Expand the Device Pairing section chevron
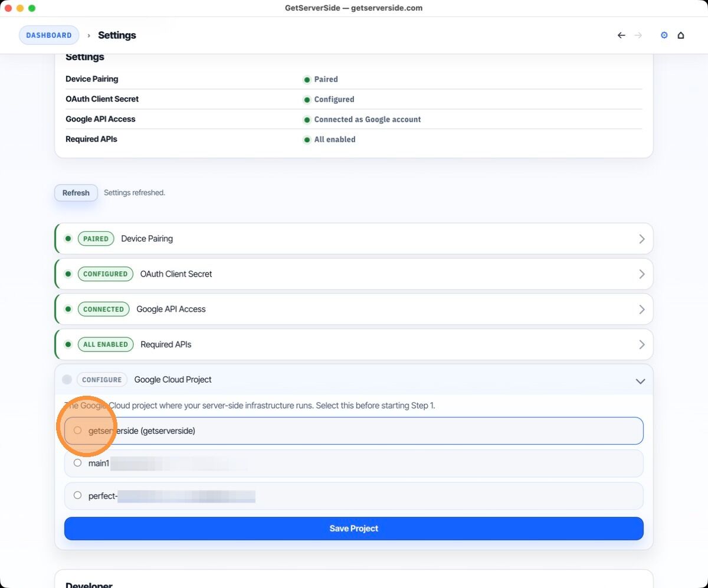This screenshot has width=708, height=588. [x=641, y=239]
